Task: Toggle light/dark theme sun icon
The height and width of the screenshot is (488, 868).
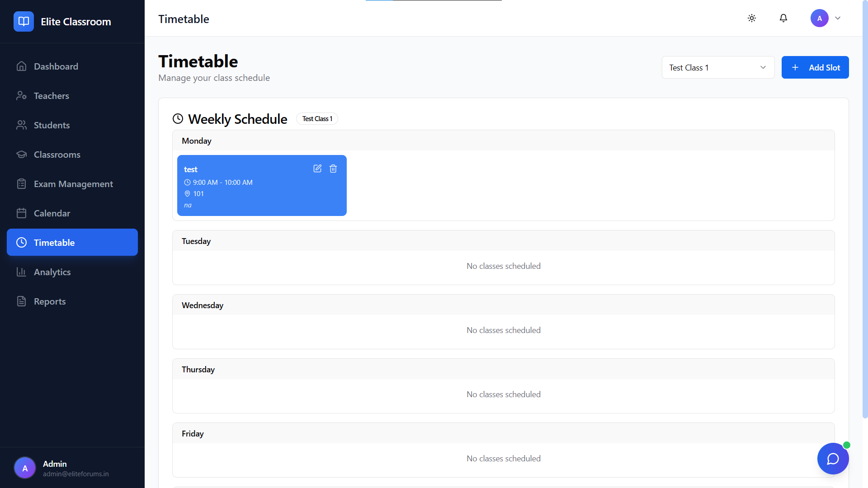Action: tap(752, 18)
